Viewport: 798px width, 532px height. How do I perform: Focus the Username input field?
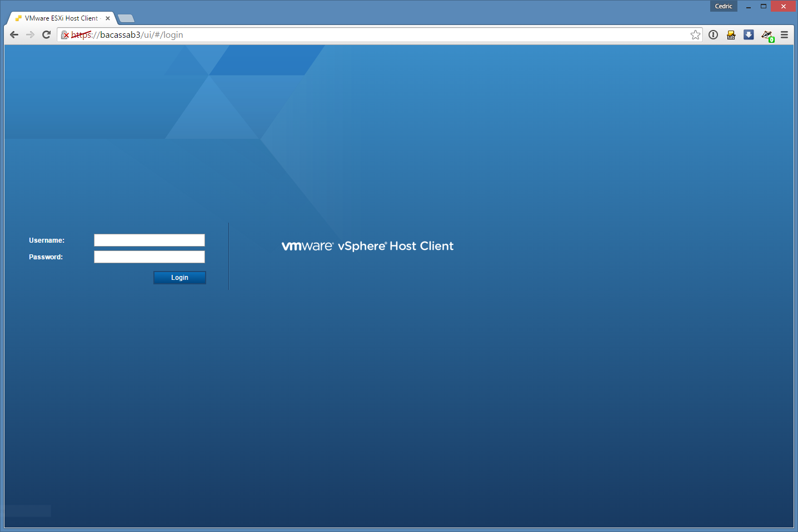(x=149, y=240)
